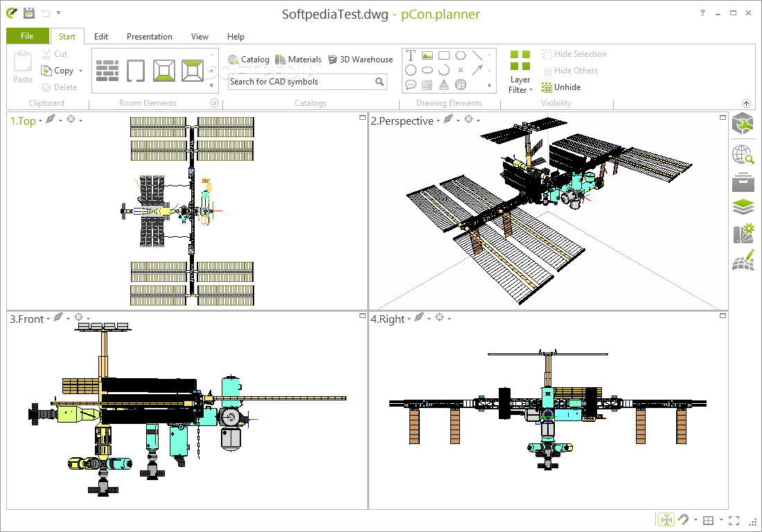Open the Copy dropdown arrow
The image size is (762, 532).
pos(80,71)
